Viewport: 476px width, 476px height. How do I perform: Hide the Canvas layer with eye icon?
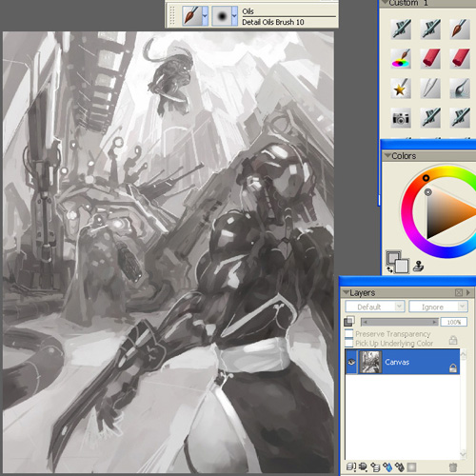(351, 362)
